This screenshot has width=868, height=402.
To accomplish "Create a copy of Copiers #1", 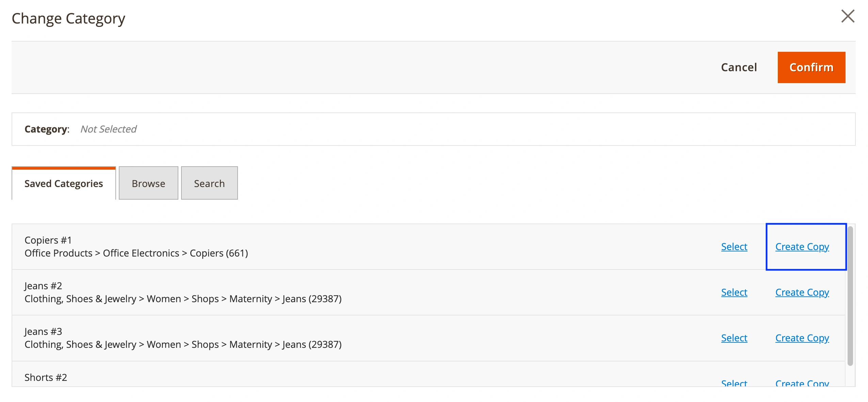I will click(x=802, y=247).
